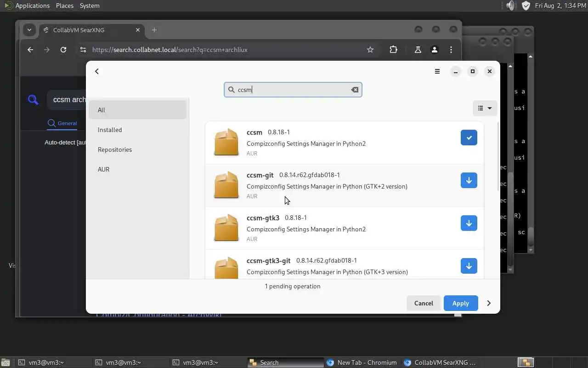Open the Chromium profile menu

tap(435, 50)
